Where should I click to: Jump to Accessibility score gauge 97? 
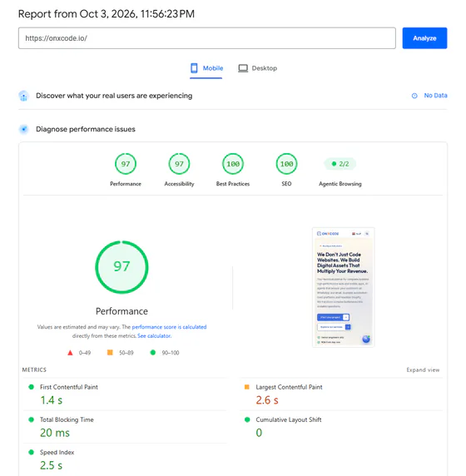tap(179, 164)
